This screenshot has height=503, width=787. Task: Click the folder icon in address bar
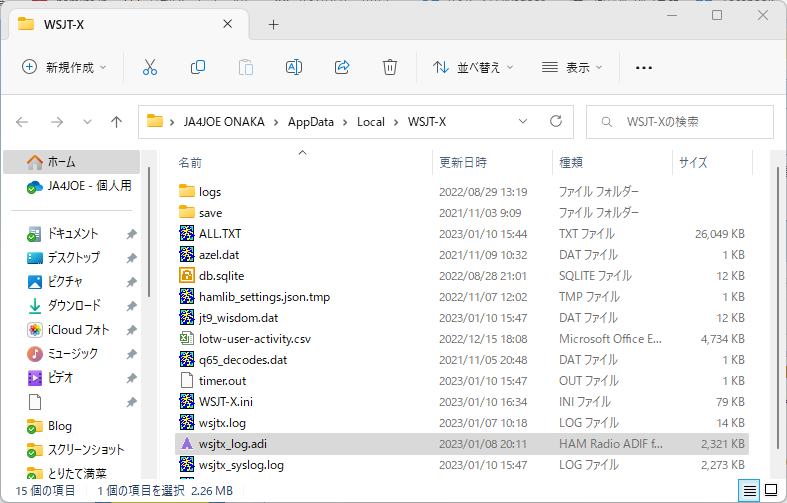[155, 121]
